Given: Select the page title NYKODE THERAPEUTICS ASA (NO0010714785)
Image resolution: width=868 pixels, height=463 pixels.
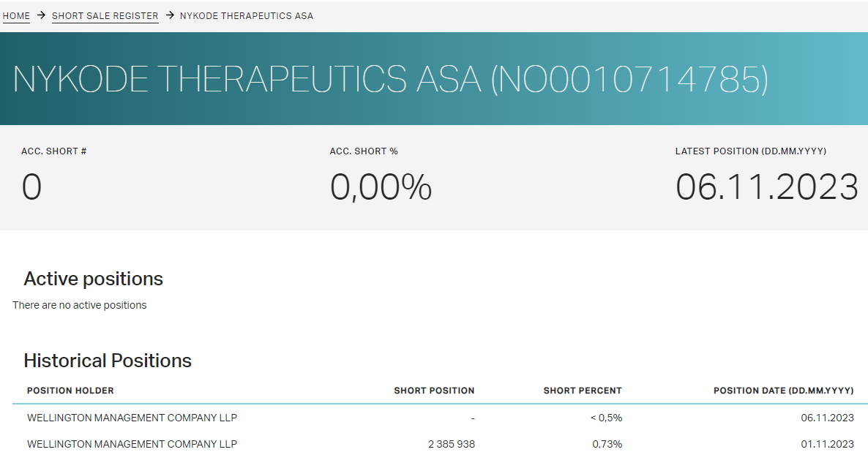Looking at the screenshot, I should tap(390, 79).
